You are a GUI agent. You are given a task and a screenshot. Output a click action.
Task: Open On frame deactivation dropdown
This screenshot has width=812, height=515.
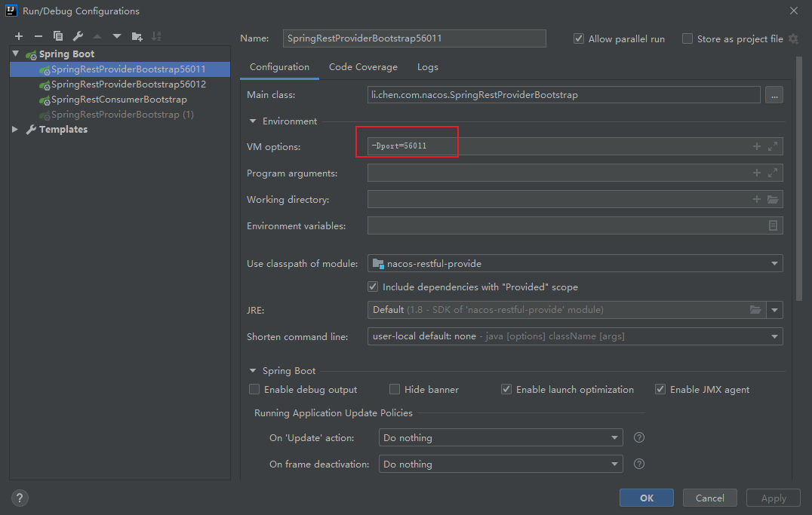500,464
